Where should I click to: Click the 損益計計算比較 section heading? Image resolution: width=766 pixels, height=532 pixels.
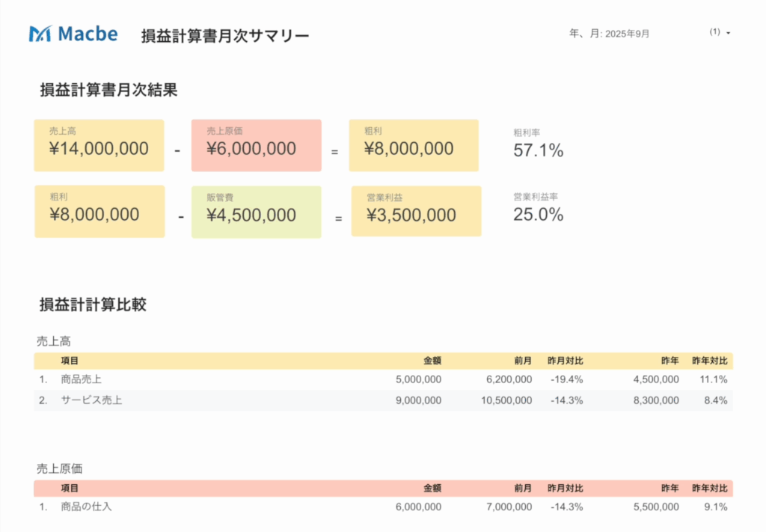93,305
